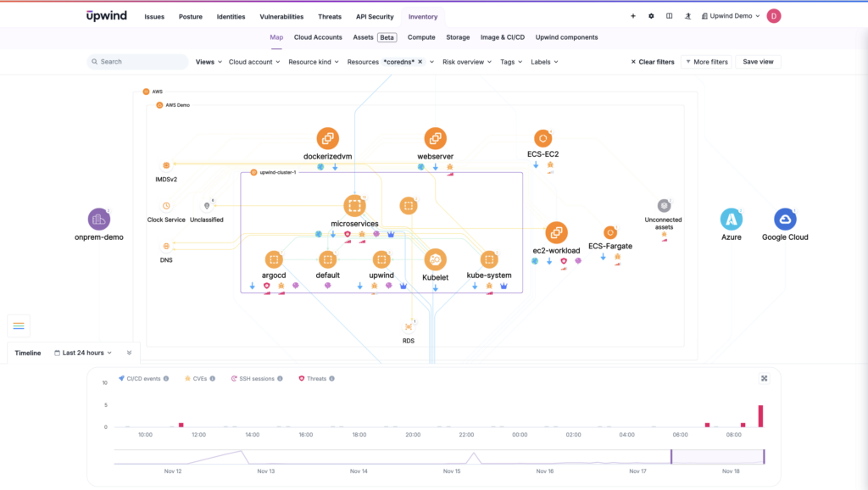Open the Upwind Demo organization dropdown

[732, 16]
